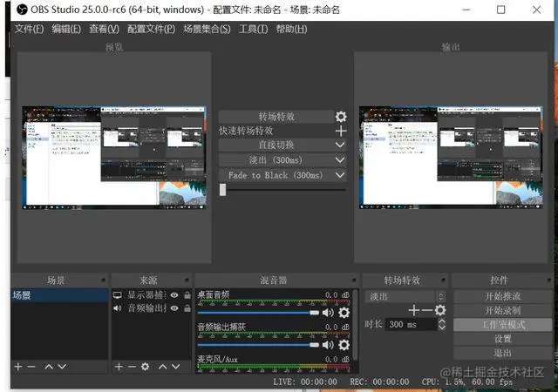Toggle 工作室模式 studio mode

503,324
